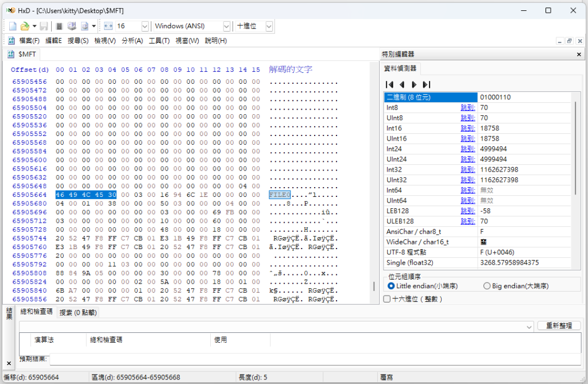
Task: Close the 結果 results panel
Action: pyautogui.click(x=9, y=363)
